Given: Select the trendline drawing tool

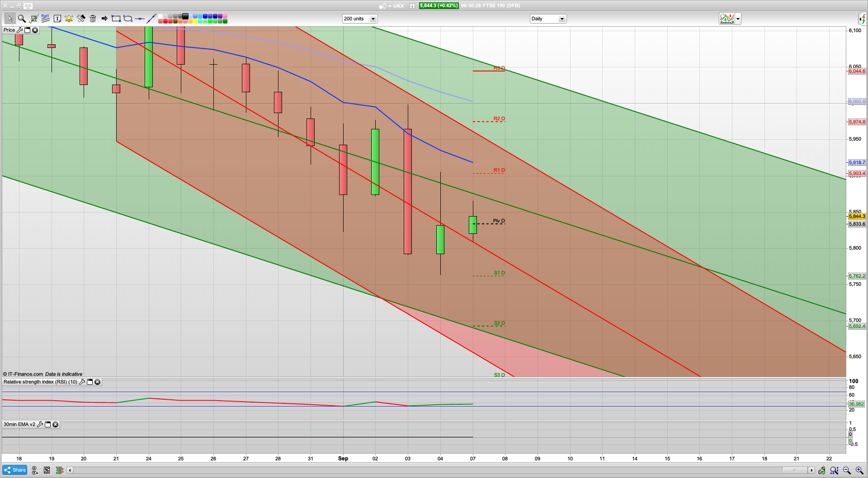Looking at the screenshot, I should click(151, 19).
